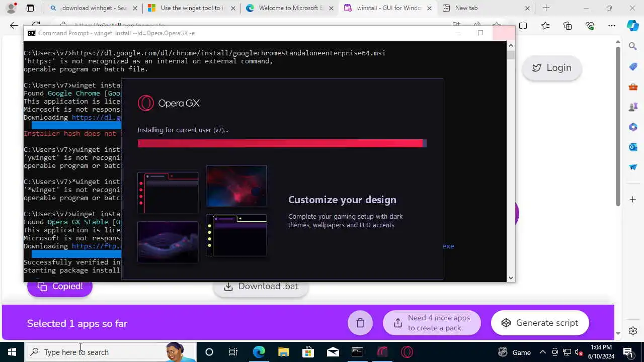Close the 'download winhget' tab
This screenshot has width=644, height=362.
135,8
